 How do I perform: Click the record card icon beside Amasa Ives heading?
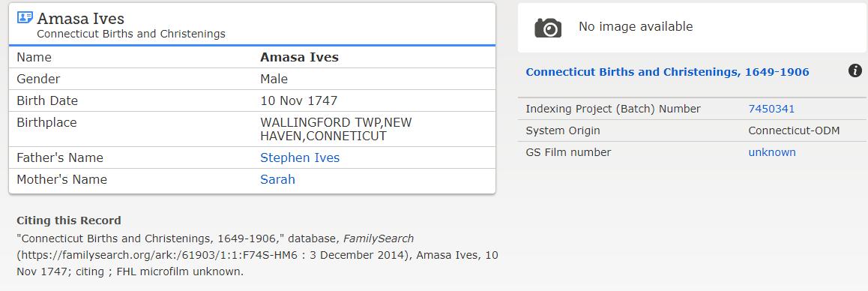click(x=25, y=18)
